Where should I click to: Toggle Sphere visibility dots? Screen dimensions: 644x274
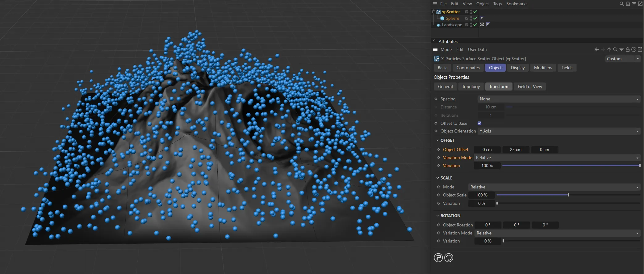point(471,18)
